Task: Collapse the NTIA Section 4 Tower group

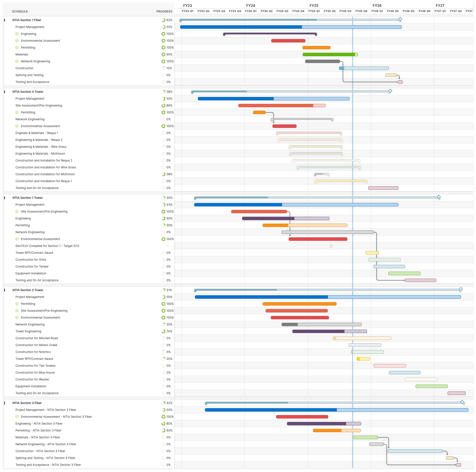Action: click(5, 92)
